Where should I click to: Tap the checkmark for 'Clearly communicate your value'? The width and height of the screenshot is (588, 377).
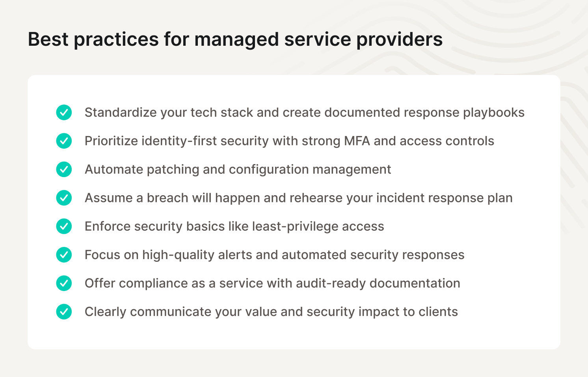[64, 312]
